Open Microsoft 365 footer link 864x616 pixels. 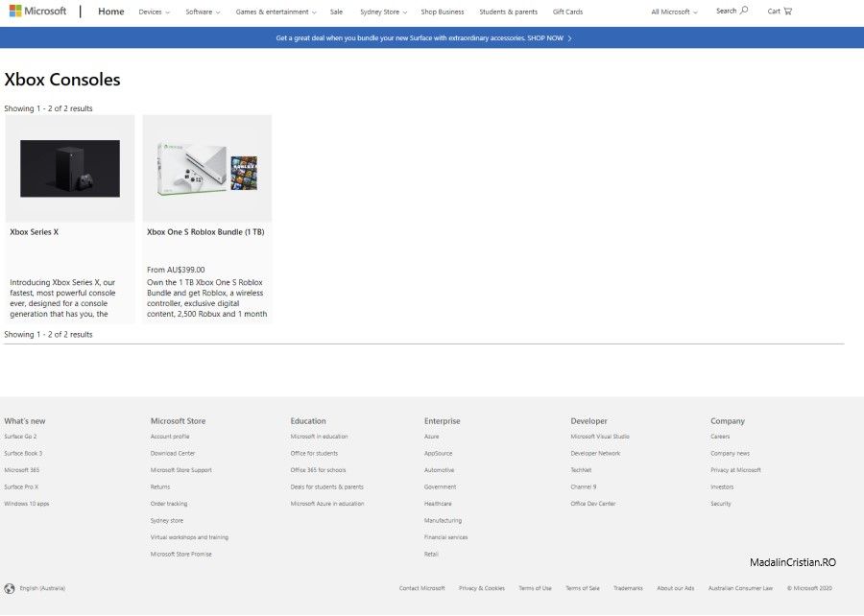click(22, 470)
